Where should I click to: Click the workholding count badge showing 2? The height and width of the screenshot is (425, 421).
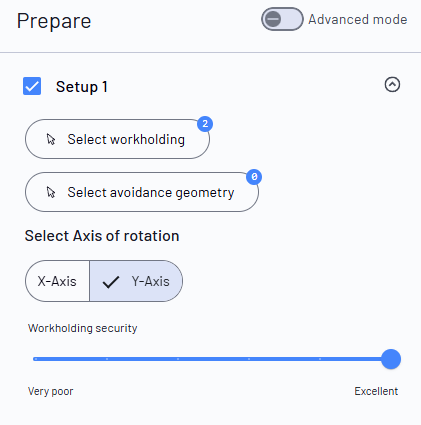click(205, 124)
